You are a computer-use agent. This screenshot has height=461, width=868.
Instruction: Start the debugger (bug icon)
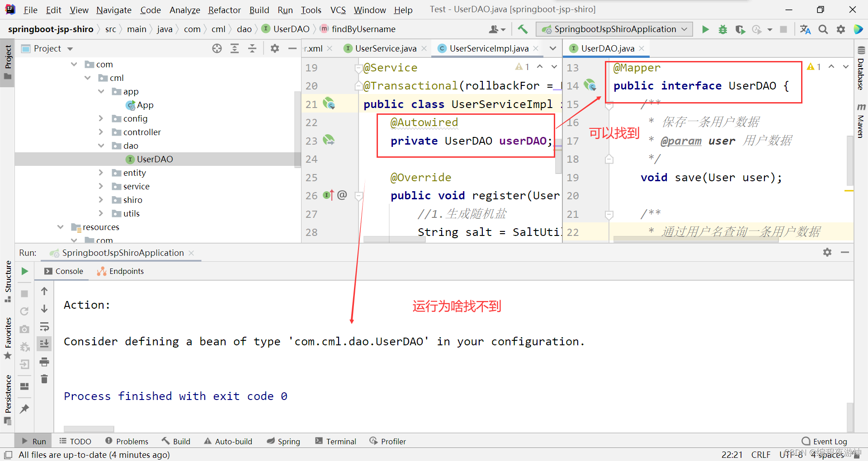(722, 29)
